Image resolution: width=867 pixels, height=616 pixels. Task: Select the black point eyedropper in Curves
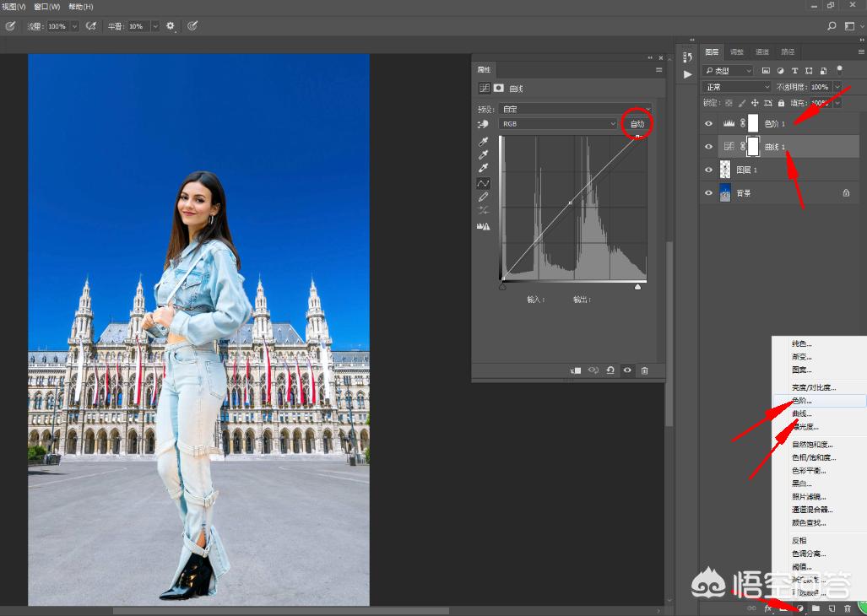click(484, 142)
